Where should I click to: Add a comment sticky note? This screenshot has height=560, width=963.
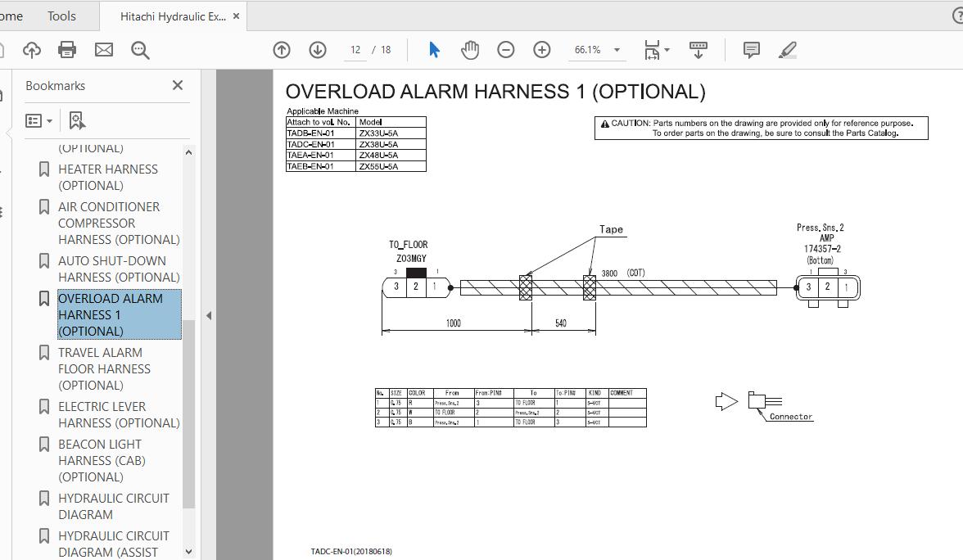pyautogui.click(x=751, y=50)
